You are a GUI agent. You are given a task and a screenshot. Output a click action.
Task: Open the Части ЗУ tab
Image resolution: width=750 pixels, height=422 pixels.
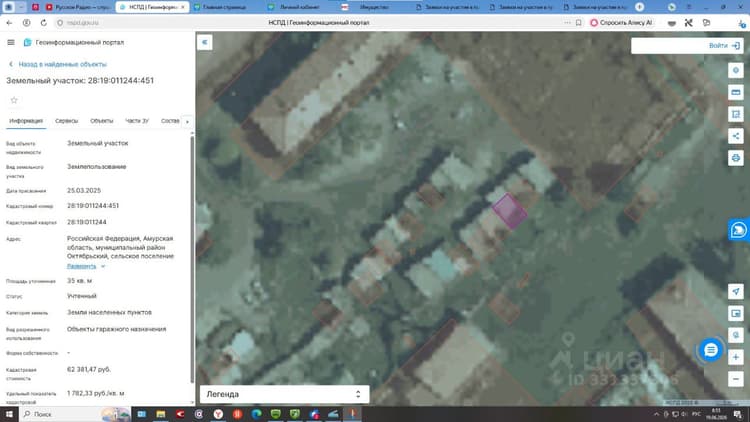137,121
